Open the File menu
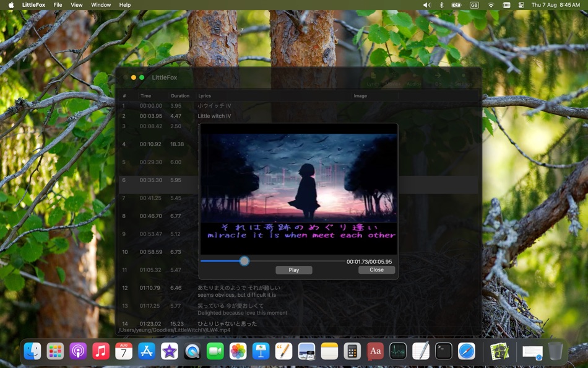This screenshot has width=588, height=368. (x=58, y=5)
